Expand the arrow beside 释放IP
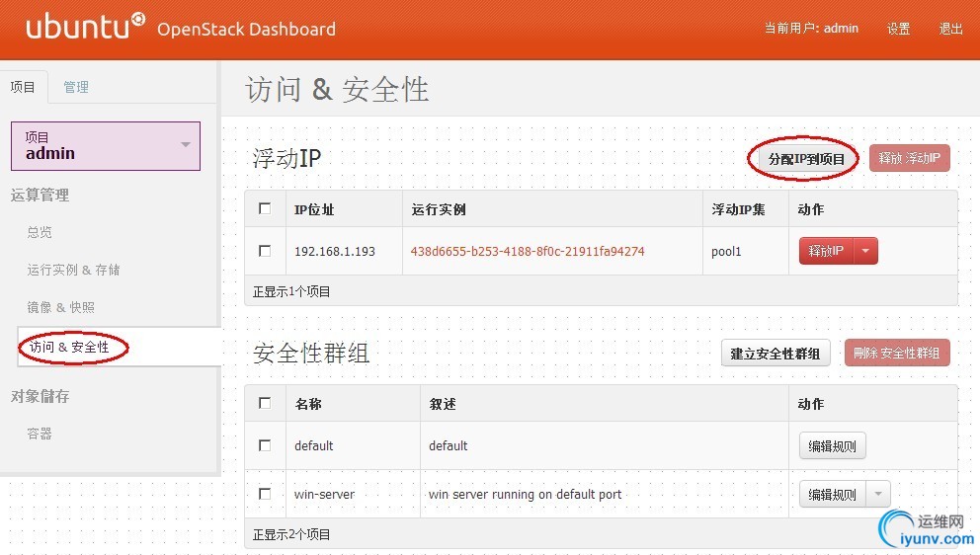The width and height of the screenshot is (980, 555). 865,251
